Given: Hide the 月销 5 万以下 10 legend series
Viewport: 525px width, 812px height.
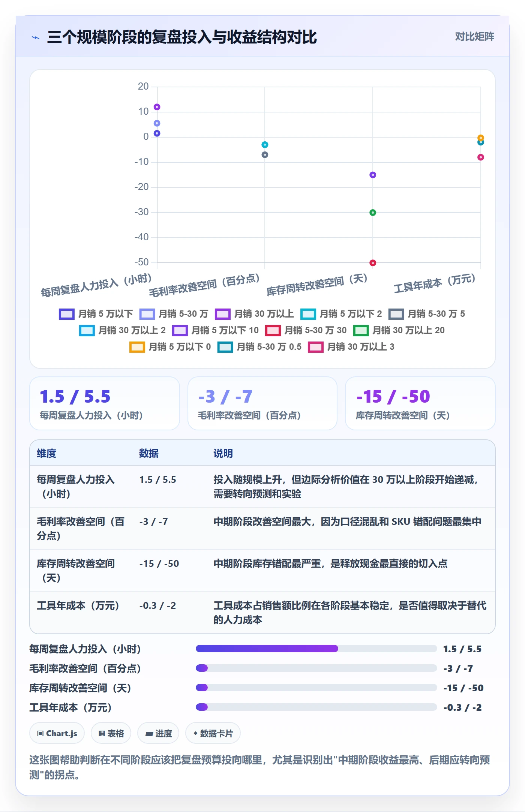Looking at the screenshot, I should [215, 330].
